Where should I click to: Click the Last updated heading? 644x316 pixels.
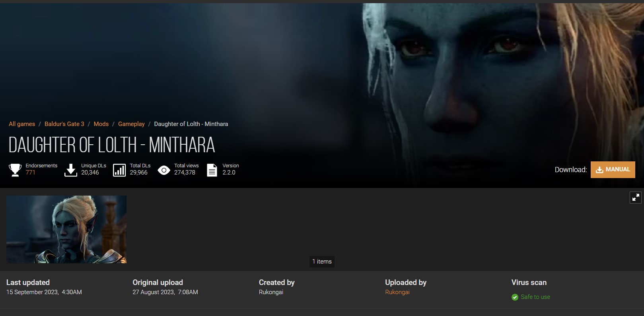pyautogui.click(x=28, y=283)
